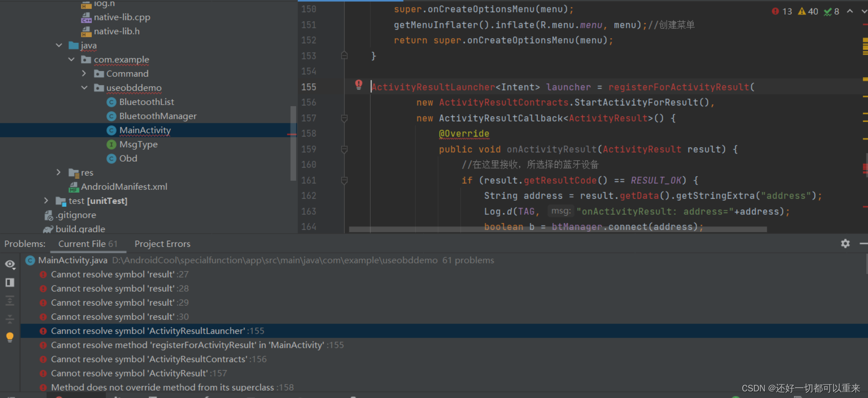Toggle code folding at line 159
Viewport: 868px width, 398px height.
344,149
